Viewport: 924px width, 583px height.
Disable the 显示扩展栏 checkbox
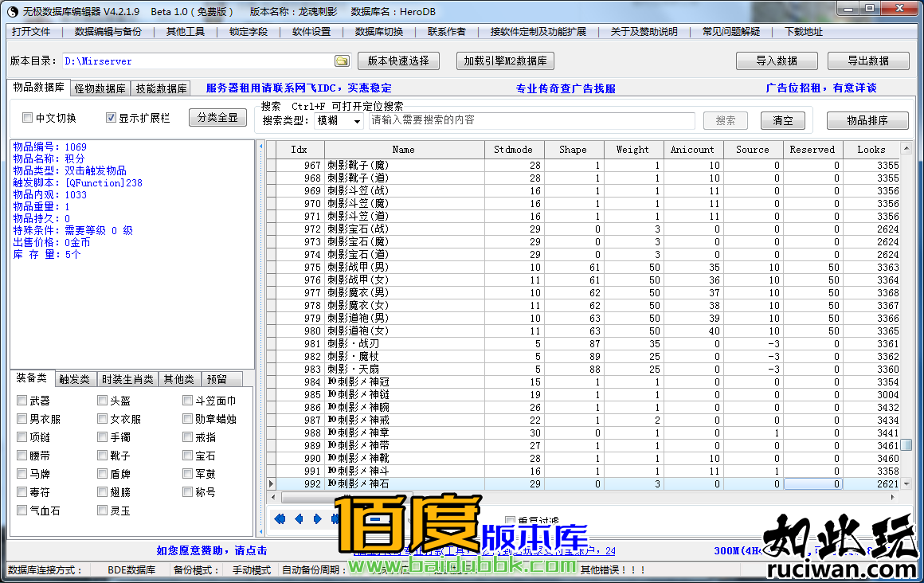click(112, 117)
